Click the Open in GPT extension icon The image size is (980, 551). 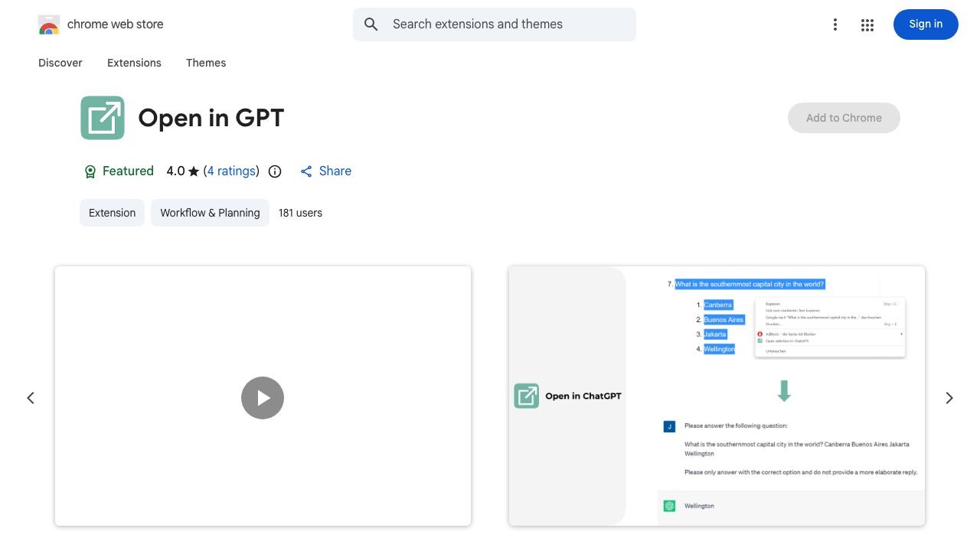tap(103, 118)
